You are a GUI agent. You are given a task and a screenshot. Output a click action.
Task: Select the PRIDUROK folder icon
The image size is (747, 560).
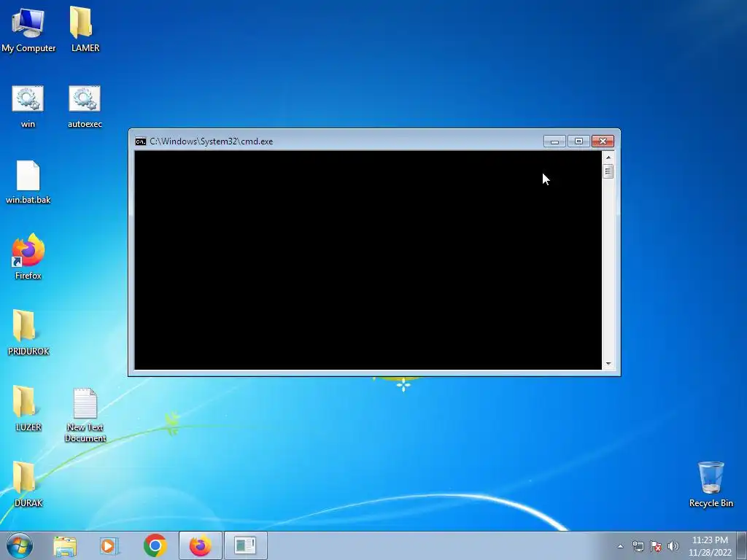click(28, 332)
